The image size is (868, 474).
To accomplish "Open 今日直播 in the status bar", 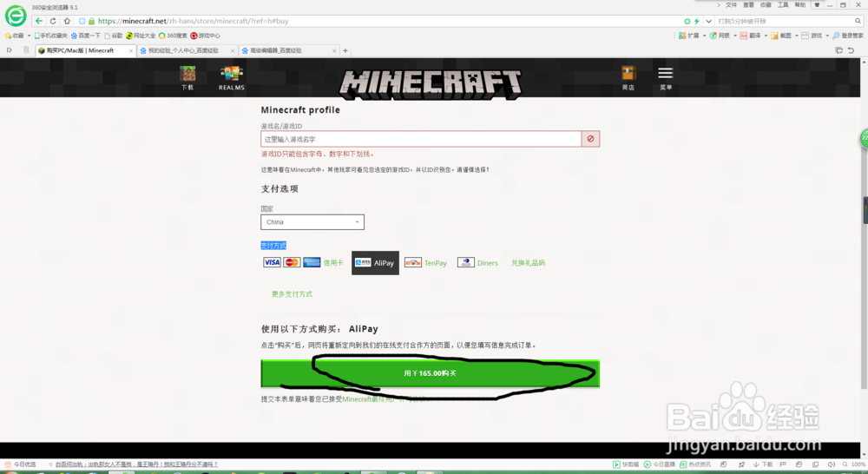I will point(660,464).
